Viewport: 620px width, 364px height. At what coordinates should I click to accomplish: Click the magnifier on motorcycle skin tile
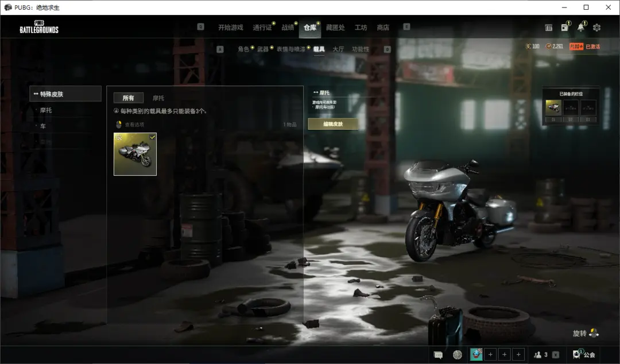pyautogui.click(x=119, y=138)
